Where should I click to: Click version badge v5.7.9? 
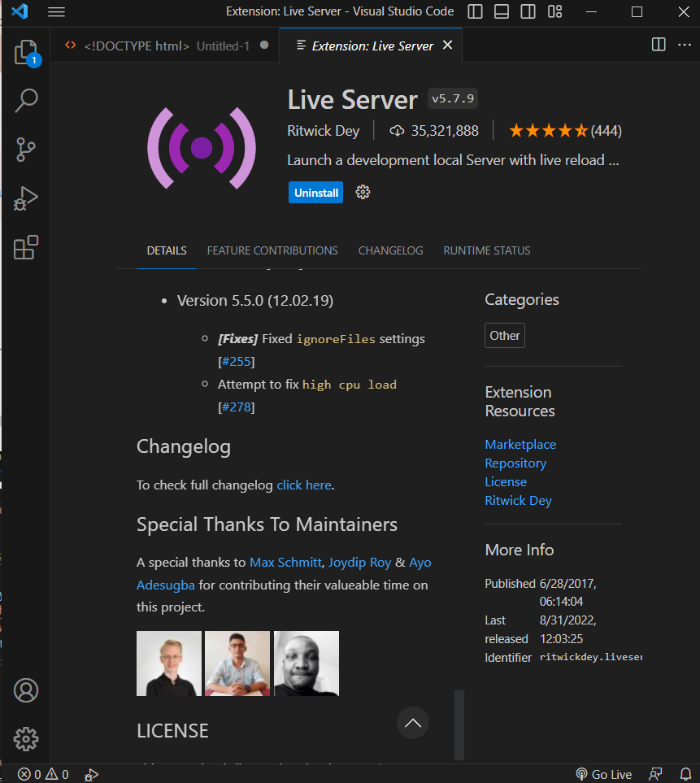click(453, 98)
